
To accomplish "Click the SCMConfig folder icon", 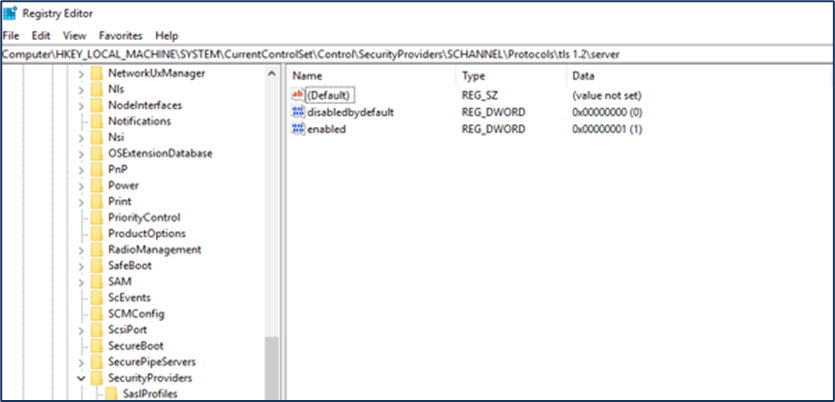I will click(96, 313).
